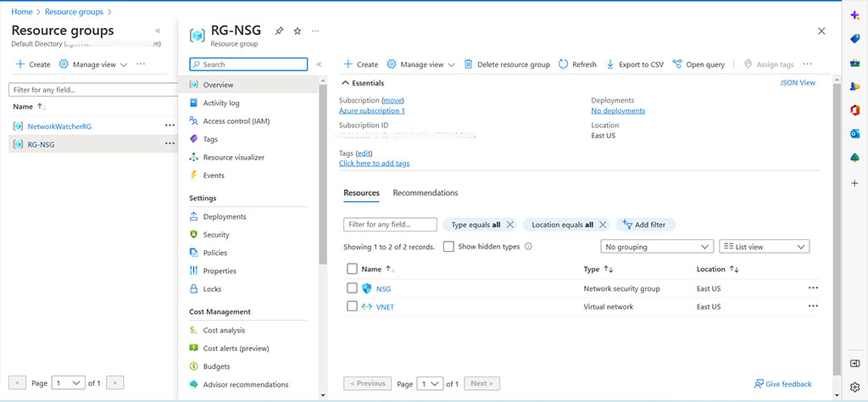Click Open query in toolbar
868x402 pixels.
click(698, 64)
